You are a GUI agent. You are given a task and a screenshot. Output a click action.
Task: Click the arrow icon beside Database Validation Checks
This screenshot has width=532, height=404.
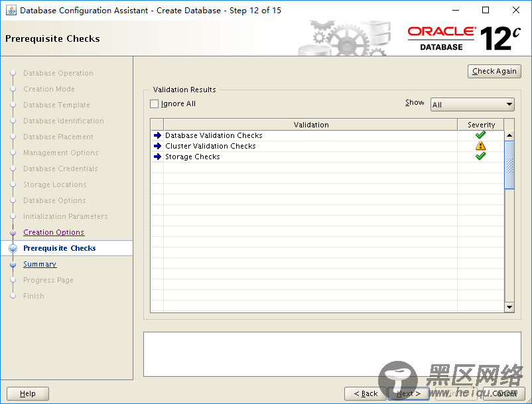tap(157, 135)
